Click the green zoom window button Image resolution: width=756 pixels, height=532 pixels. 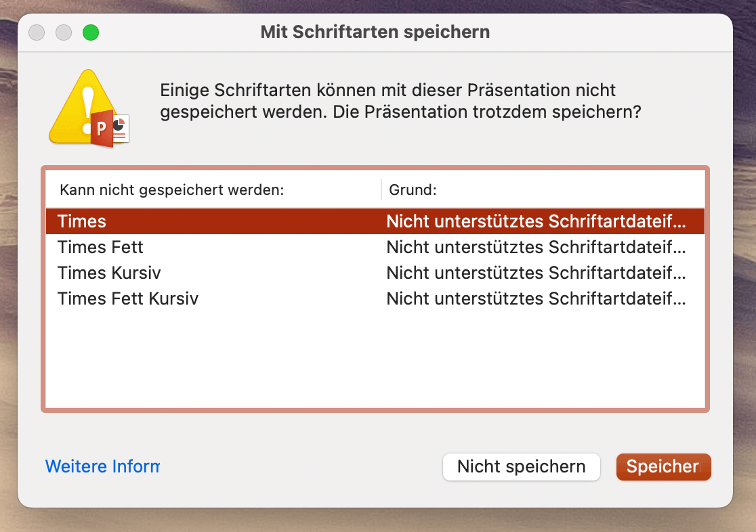coord(91,32)
